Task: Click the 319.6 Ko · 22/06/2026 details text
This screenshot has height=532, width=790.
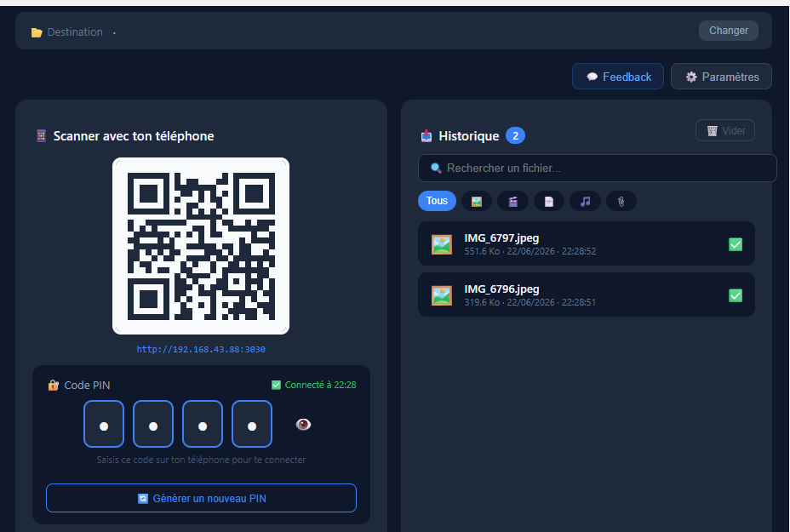Action: click(530, 302)
